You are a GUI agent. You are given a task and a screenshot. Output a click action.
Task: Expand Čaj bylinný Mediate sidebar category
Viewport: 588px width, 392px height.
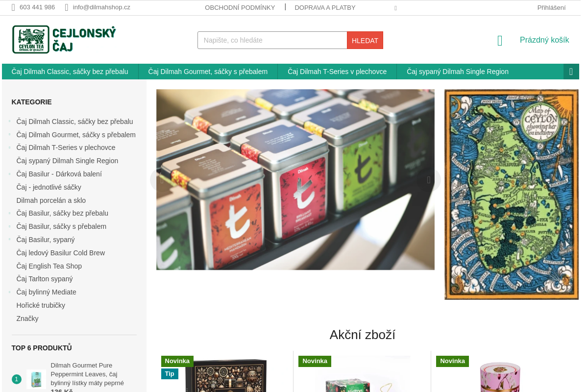point(9,292)
